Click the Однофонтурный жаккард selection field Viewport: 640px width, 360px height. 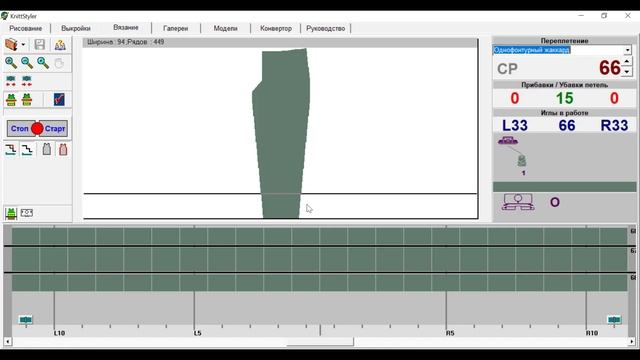(x=558, y=50)
